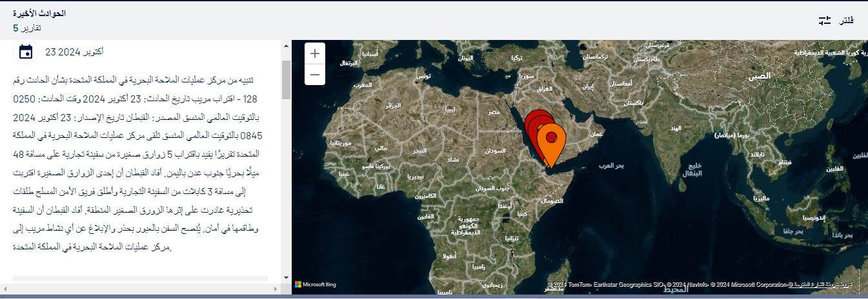Click the العراق label on the map
The width and height of the screenshot is (868, 299).
click(x=545, y=88)
